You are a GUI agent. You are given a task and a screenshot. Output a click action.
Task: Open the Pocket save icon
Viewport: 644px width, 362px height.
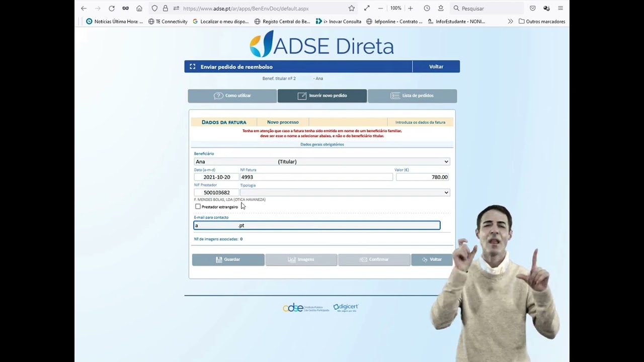coord(533,9)
